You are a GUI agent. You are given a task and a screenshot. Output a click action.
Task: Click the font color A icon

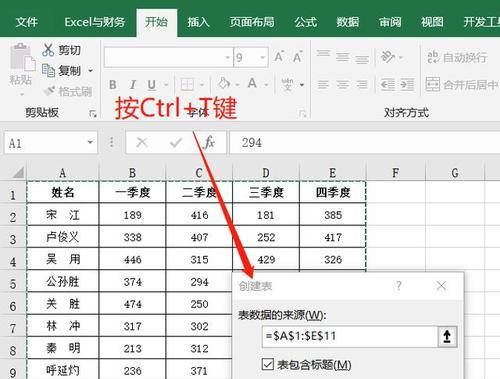coord(252,83)
